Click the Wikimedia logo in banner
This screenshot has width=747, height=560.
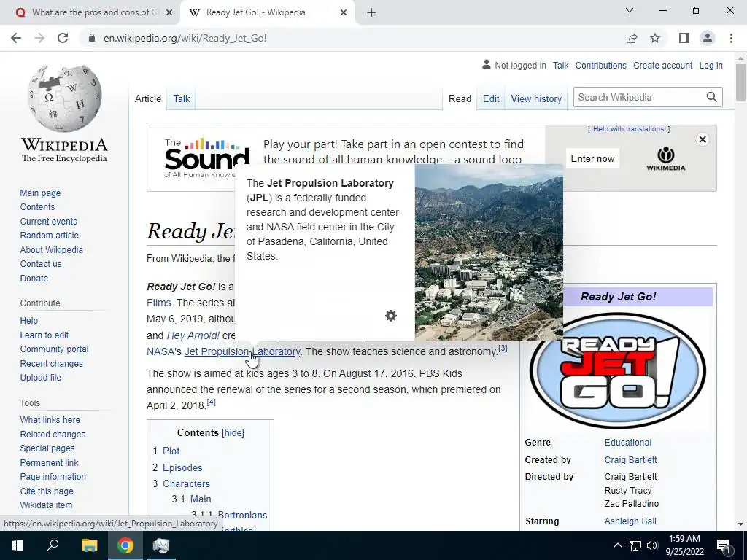[665, 159]
